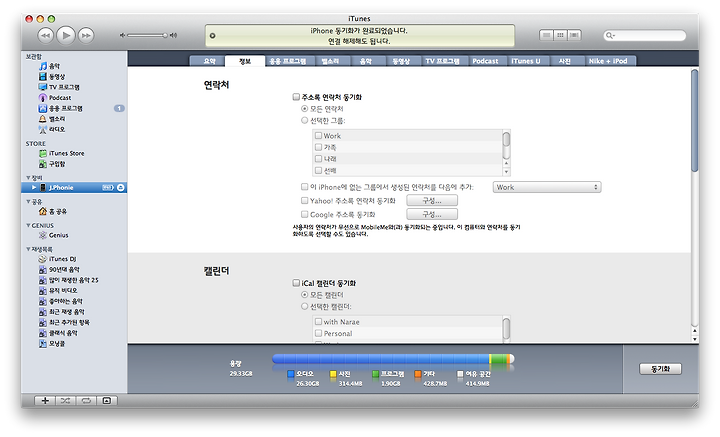Switch to the 벨소리 device tab

(x=330, y=61)
